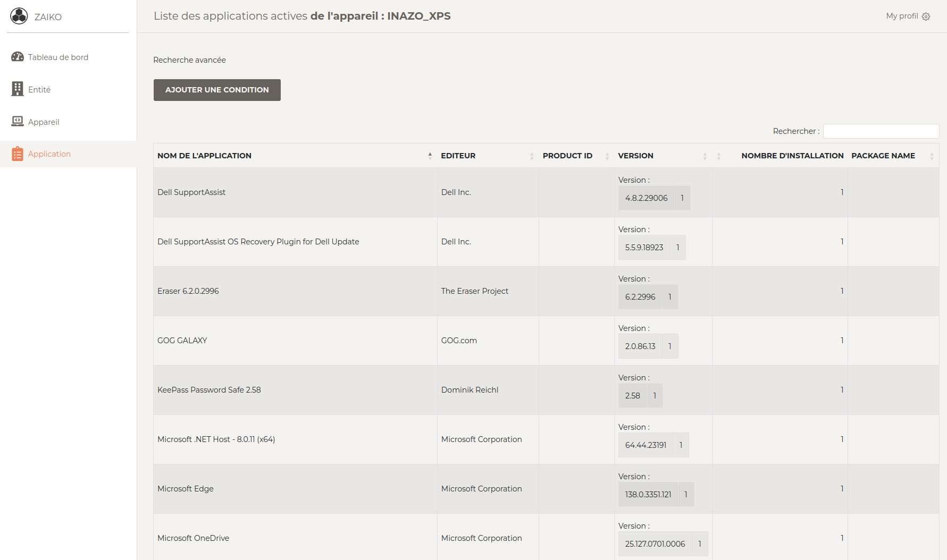Open Appareil menu item
Image resolution: width=947 pixels, height=560 pixels.
click(44, 122)
